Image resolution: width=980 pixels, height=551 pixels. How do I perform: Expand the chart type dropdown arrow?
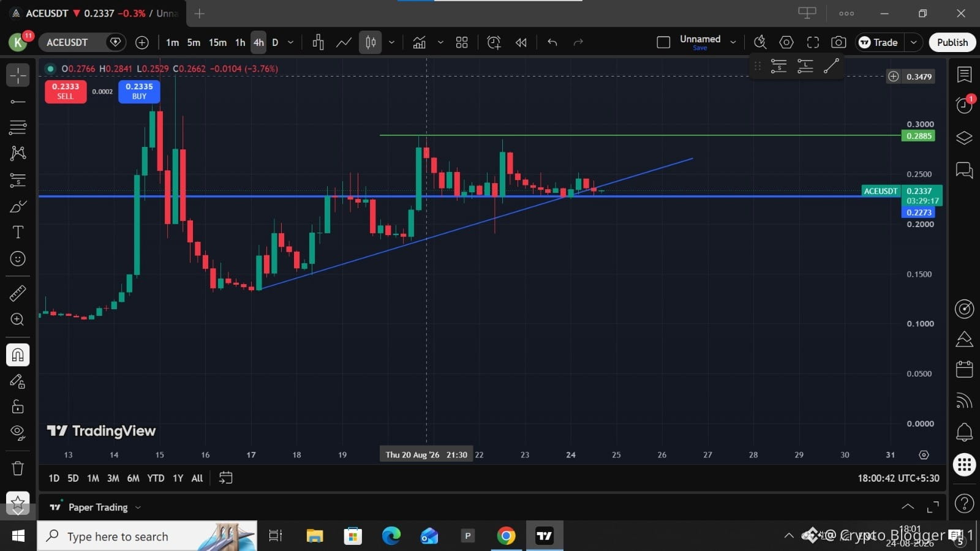pyautogui.click(x=391, y=42)
